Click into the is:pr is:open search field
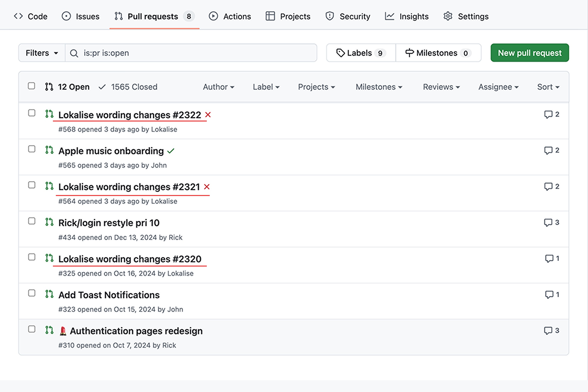The image size is (588, 392). (195, 53)
